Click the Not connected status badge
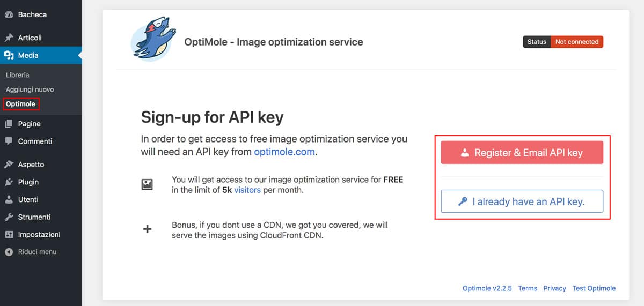This screenshot has height=306, width=644. (x=577, y=42)
